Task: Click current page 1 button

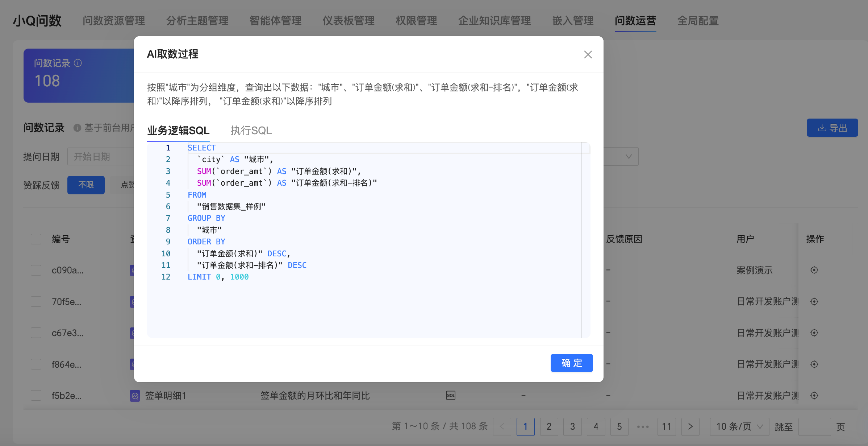Action: (525, 426)
